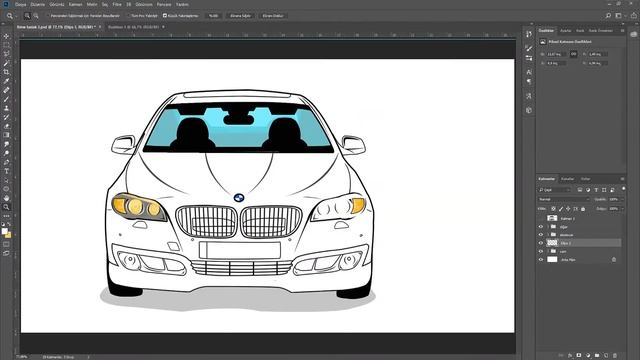
Task: Toggle layer filtering on/off switch
Action: click(624, 189)
